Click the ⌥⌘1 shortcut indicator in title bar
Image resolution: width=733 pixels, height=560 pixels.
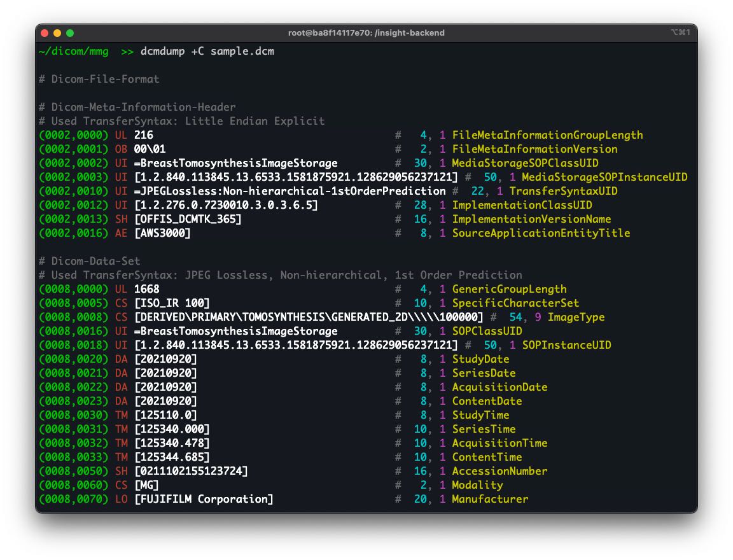680,32
